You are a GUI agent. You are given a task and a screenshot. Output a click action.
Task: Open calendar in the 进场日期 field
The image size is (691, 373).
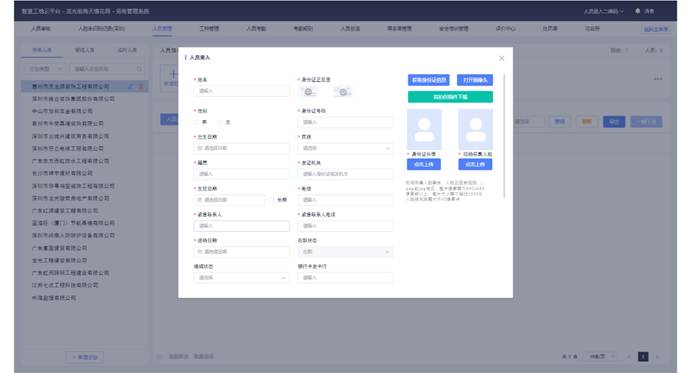tap(200, 252)
